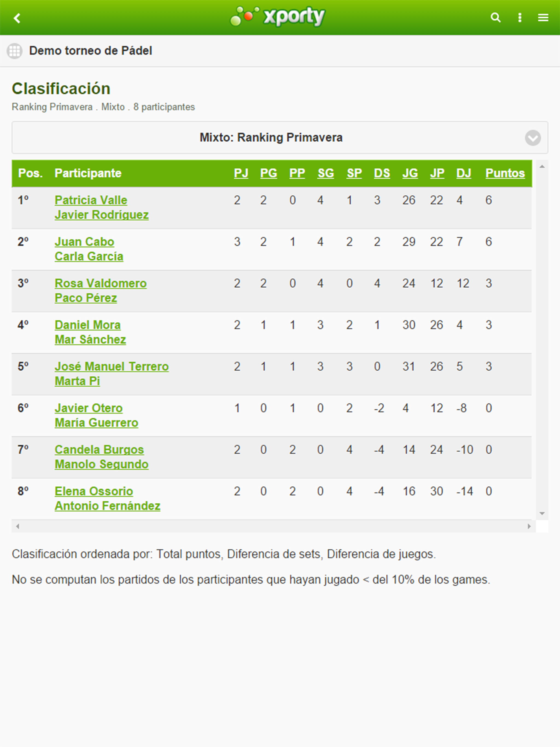Open search with the magnifier icon

tap(495, 17)
